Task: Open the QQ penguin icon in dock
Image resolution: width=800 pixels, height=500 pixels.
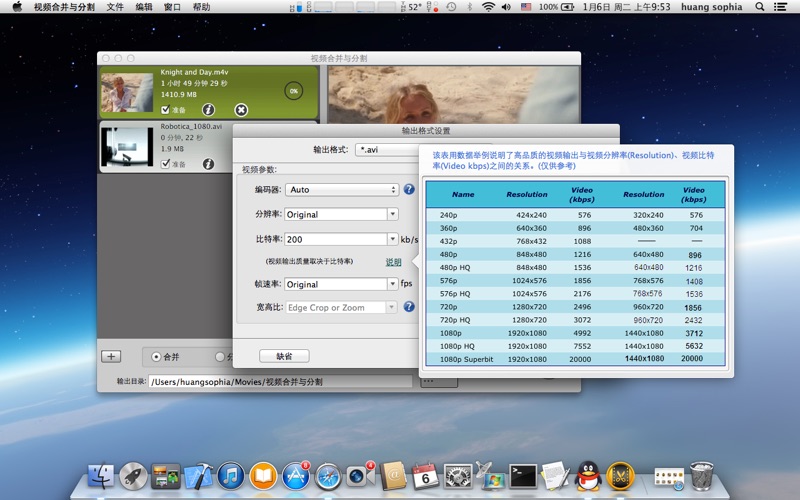Action: tap(588, 476)
